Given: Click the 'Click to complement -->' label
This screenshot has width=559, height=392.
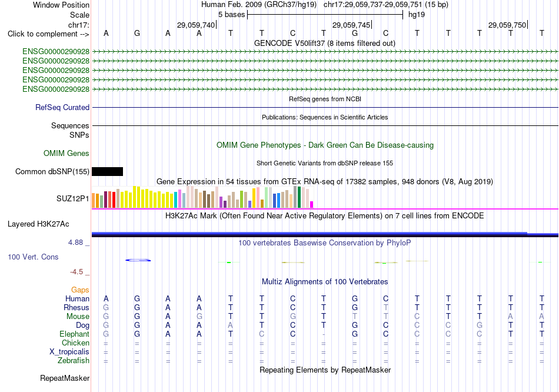Looking at the screenshot, I should [x=48, y=34].
